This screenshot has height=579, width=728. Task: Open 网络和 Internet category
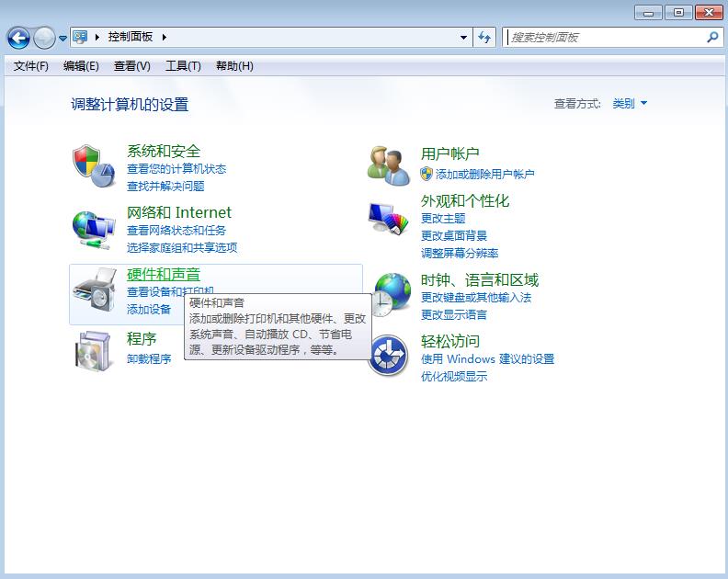pyautogui.click(x=178, y=212)
